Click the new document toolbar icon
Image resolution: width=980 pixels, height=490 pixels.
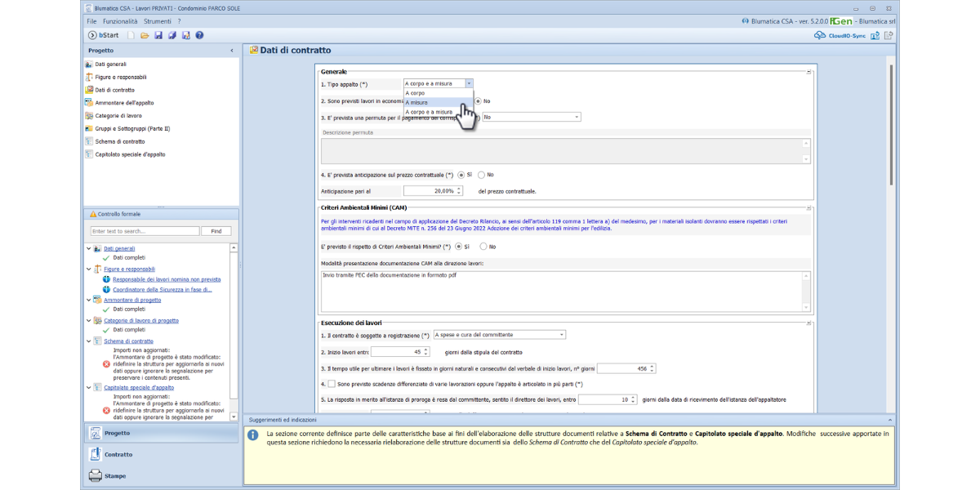[x=131, y=35]
